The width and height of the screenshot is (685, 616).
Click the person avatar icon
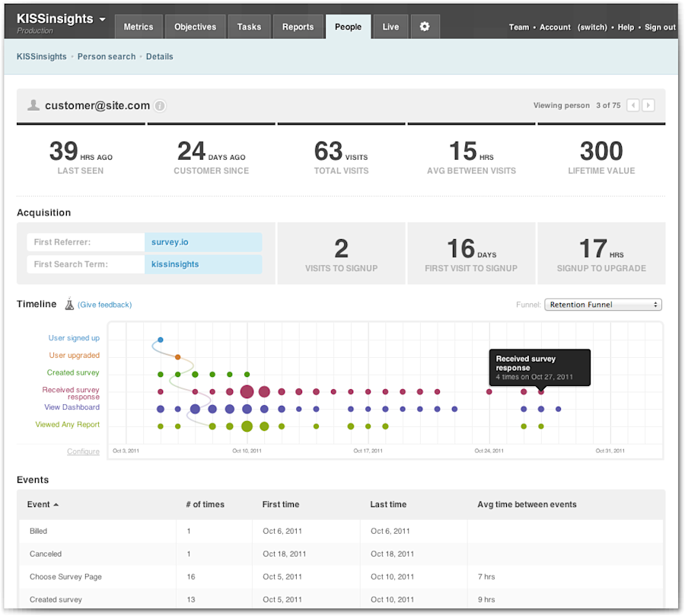(33, 105)
